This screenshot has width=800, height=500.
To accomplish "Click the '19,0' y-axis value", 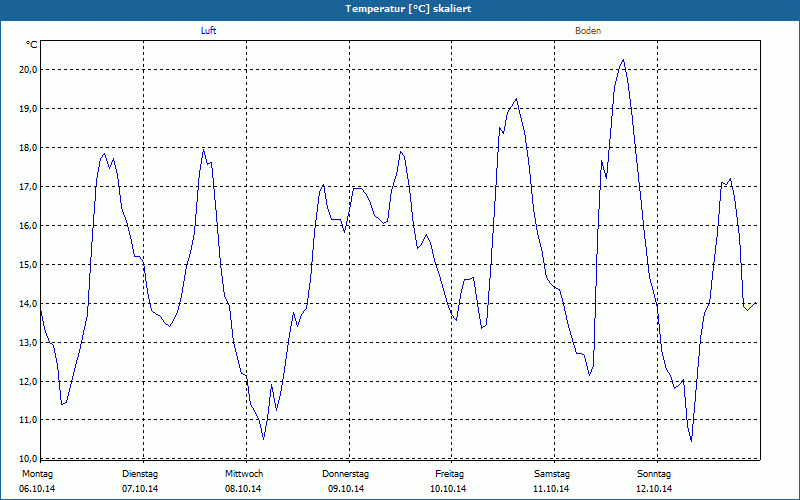I will tap(29, 109).
